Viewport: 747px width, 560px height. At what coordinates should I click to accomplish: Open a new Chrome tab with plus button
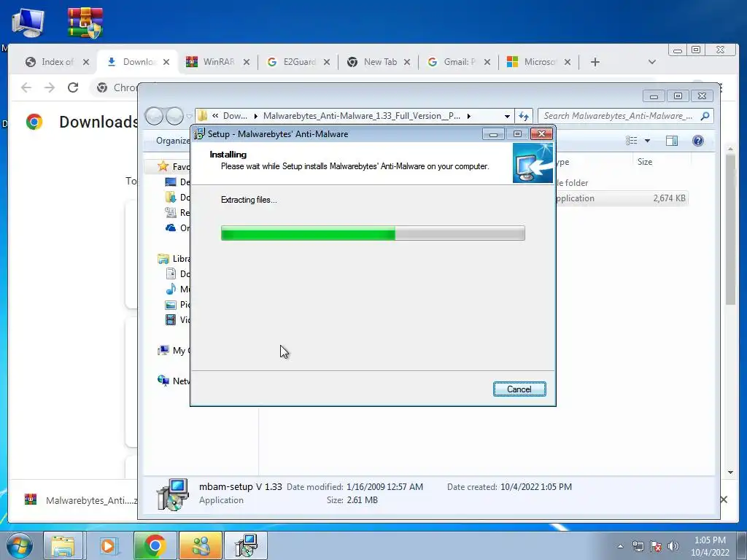click(x=595, y=62)
